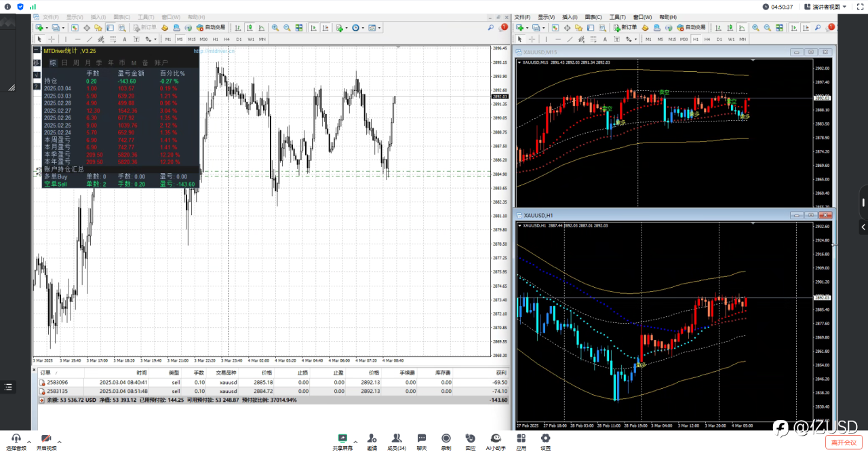
Task: Click the 离开会议 leave meeting button
Action: point(844,442)
